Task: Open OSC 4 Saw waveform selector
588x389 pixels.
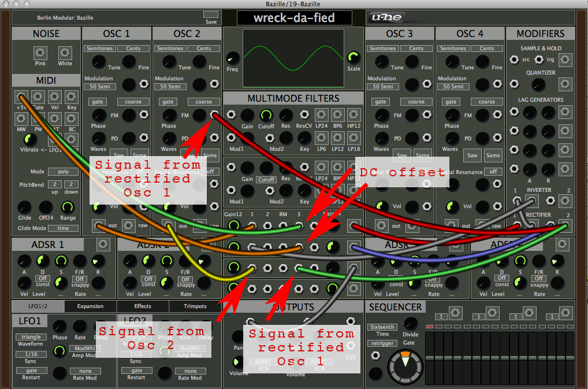Action: [472, 155]
